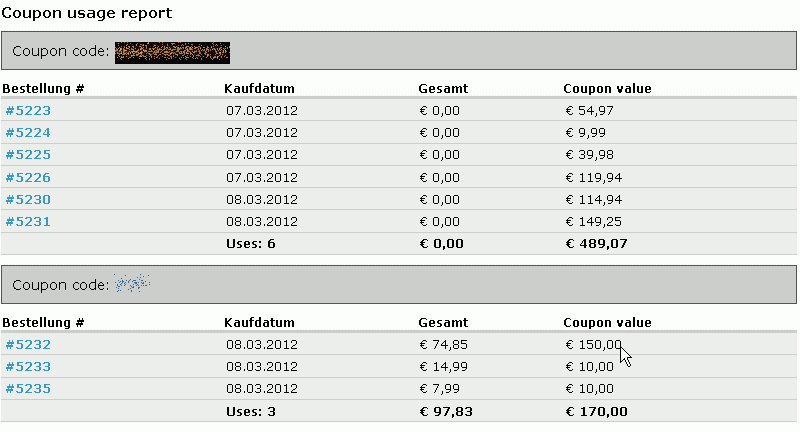This screenshot has height=432, width=800.
Task: Select the € 97,83 Gesamt total
Action: click(x=444, y=411)
